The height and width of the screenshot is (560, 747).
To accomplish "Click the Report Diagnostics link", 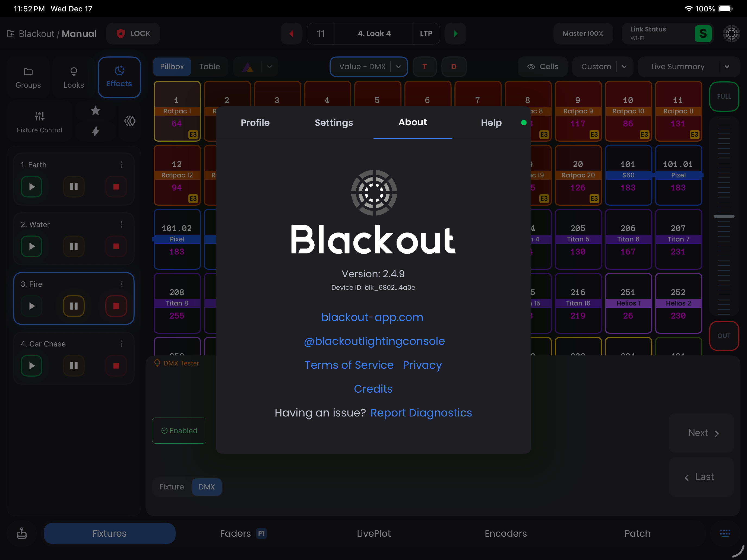I will coord(421,412).
